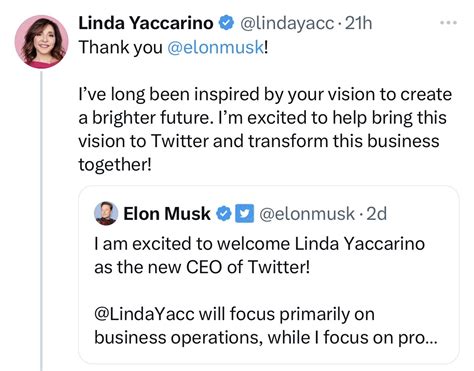Open the three-dot more options menu
The image size is (474, 371).
click(448, 23)
